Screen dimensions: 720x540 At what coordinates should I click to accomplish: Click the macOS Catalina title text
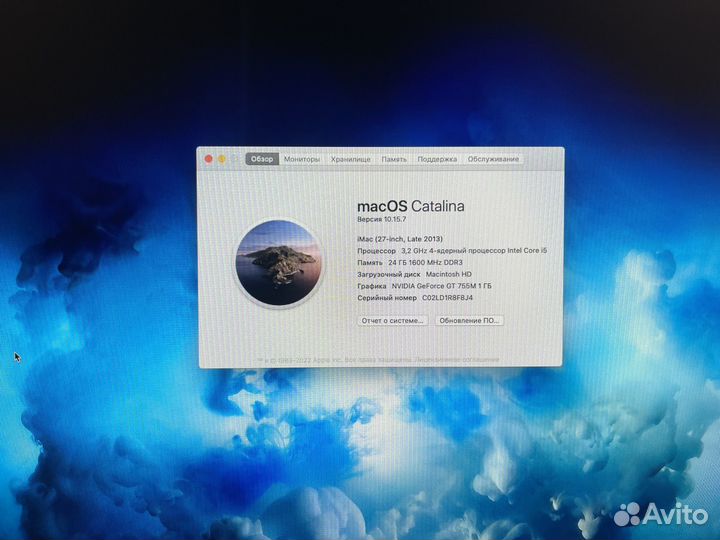(411, 206)
